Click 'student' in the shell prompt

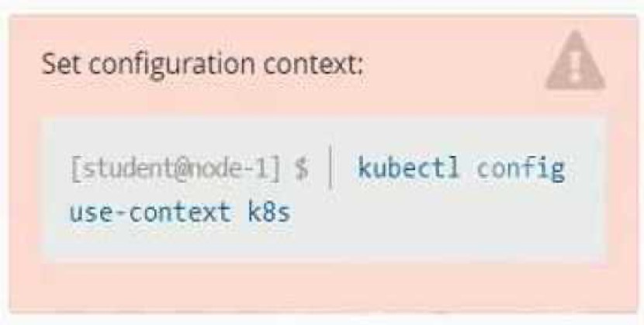(120, 169)
